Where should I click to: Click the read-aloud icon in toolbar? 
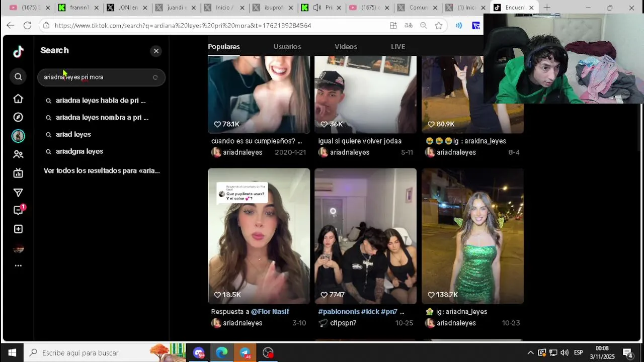(x=459, y=26)
